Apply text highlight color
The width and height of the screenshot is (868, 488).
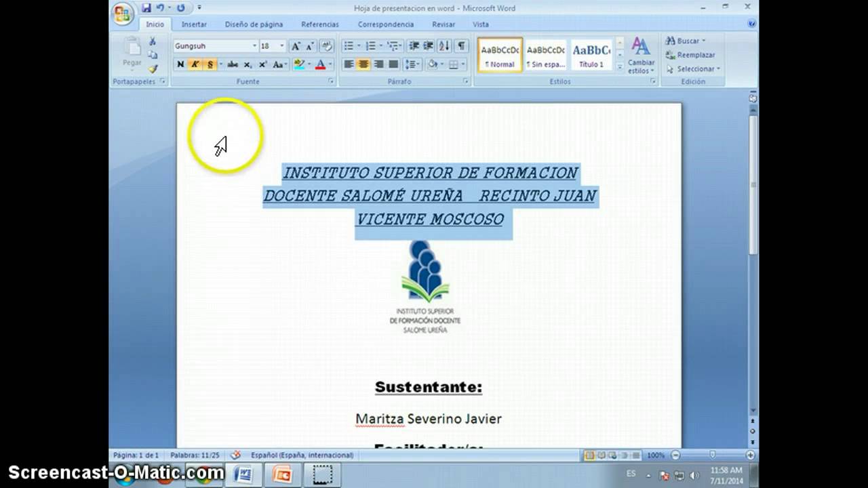click(x=299, y=64)
